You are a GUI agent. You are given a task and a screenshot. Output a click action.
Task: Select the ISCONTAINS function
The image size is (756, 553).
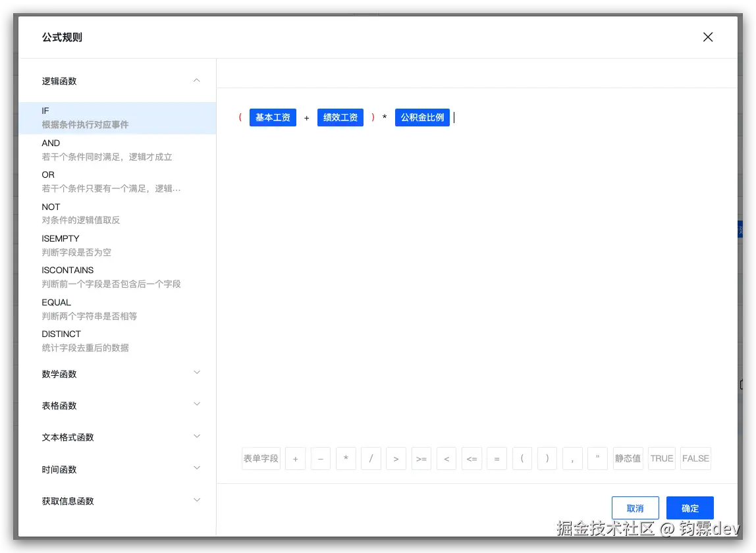click(117, 277)
